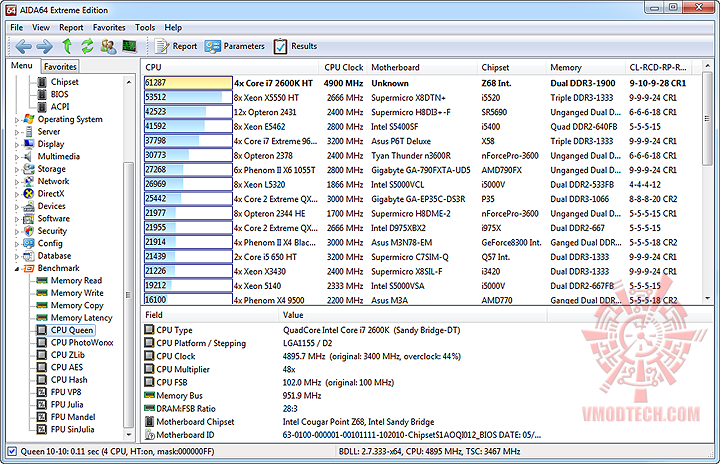This screenshot has width=720, height=464.
Task: Open Memory Latency benchmark
Action: pyautogui.click(x=81, y=318)
